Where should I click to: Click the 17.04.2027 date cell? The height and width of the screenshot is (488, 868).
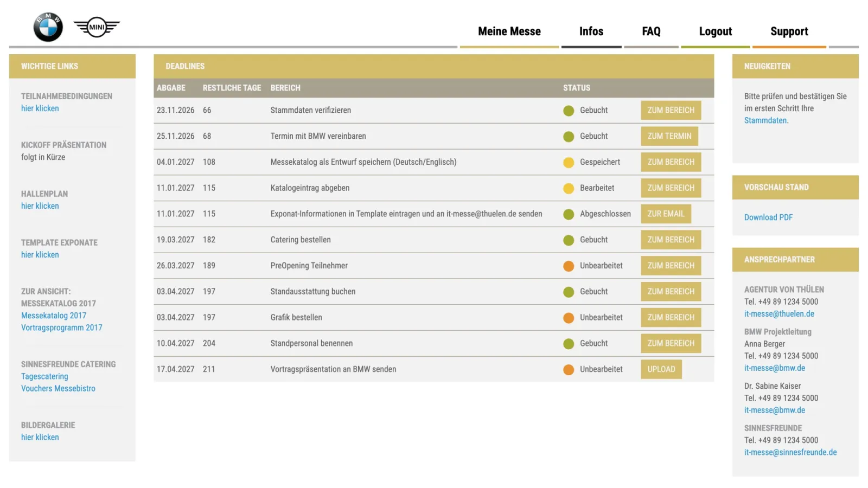(x=175, y=369)
